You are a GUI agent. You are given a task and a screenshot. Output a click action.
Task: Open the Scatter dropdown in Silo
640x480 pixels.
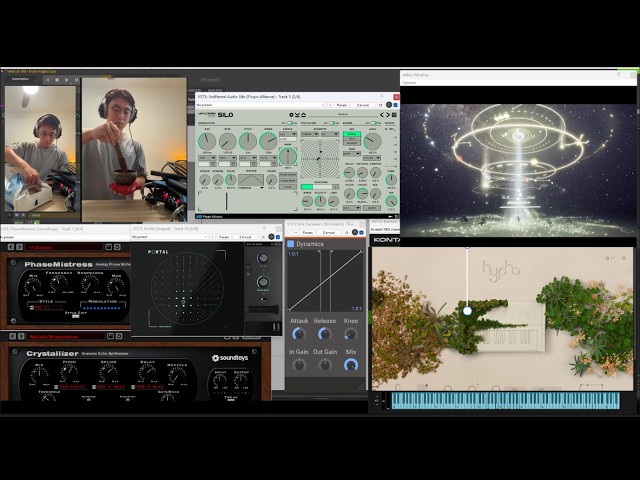coord(287,134)
